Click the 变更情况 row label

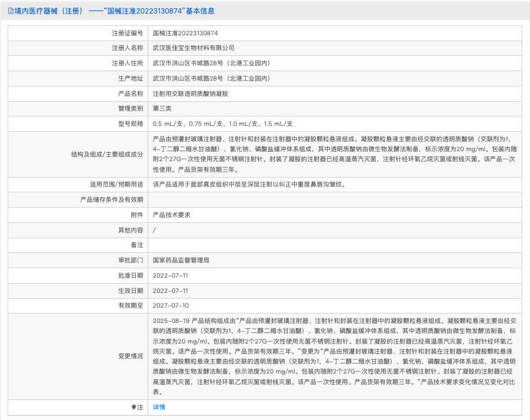point(130,356)
